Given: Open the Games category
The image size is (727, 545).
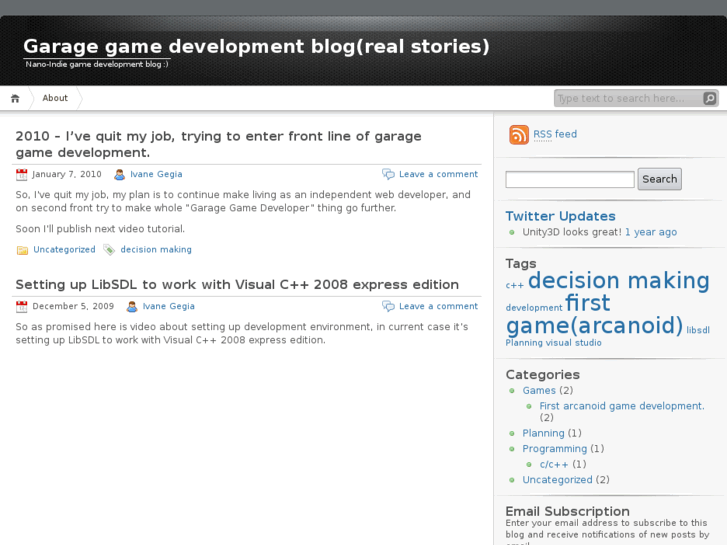Looking at the screenshot, I should [539, 391].
